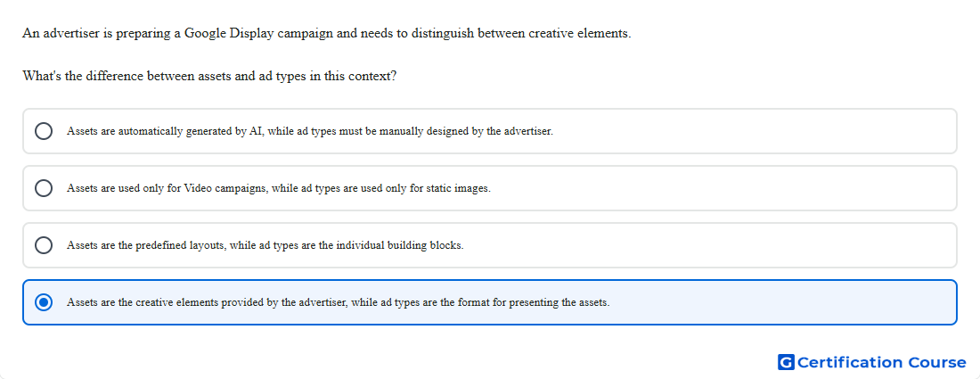
Task: Click the selected radio for creative elements answer
Action: [44, 302]
